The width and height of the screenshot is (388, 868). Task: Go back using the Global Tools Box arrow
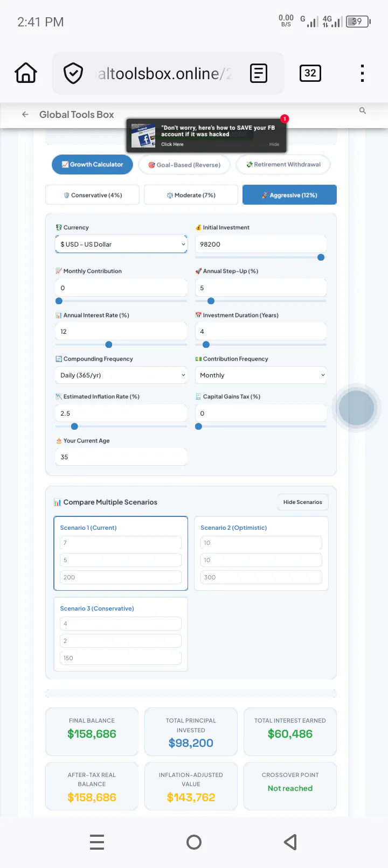25,114
